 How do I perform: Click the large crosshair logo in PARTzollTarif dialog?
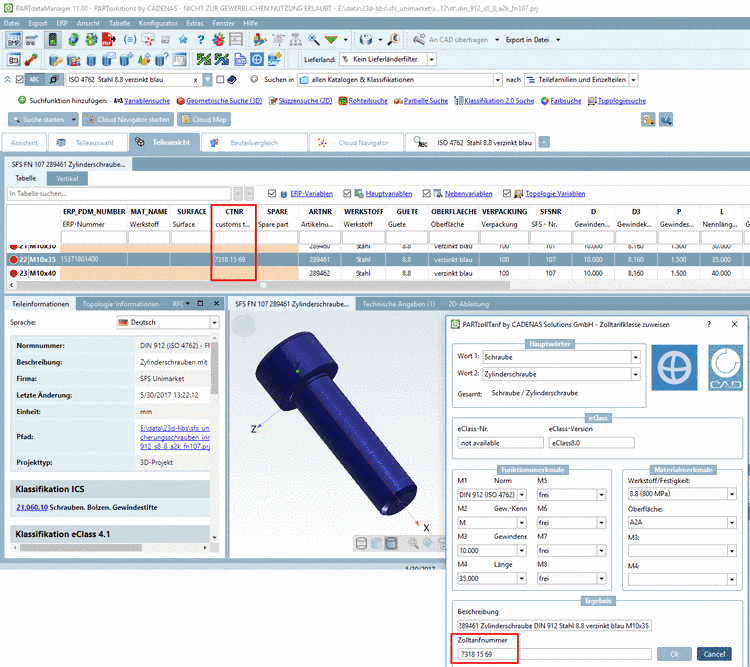point(674,367)
